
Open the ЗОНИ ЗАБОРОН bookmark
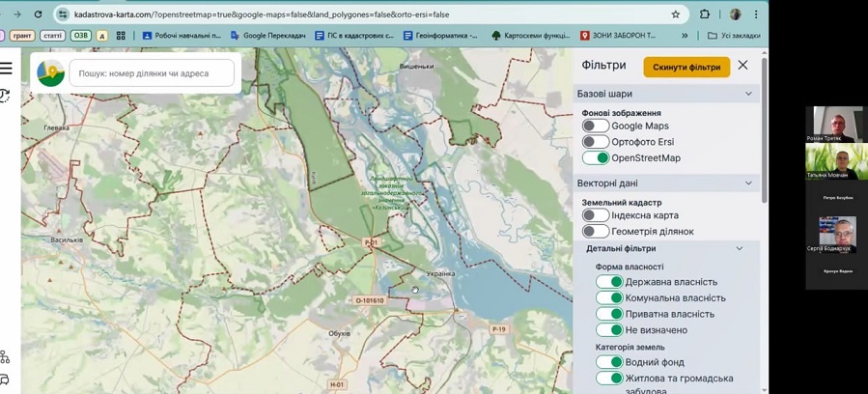(618, 36)
